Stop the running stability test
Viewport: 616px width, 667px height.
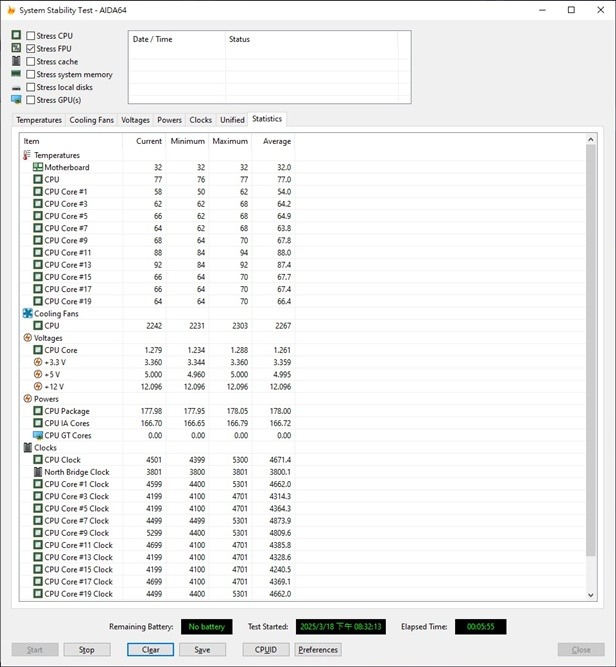point(87,650)
